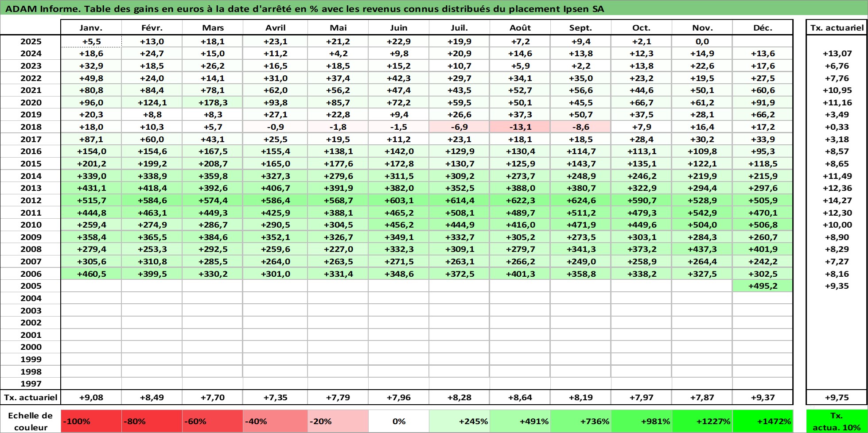Click the 'Tx. actuariel' row label at the bottom
The image size is (868, 433).
(x=31, y=397)
